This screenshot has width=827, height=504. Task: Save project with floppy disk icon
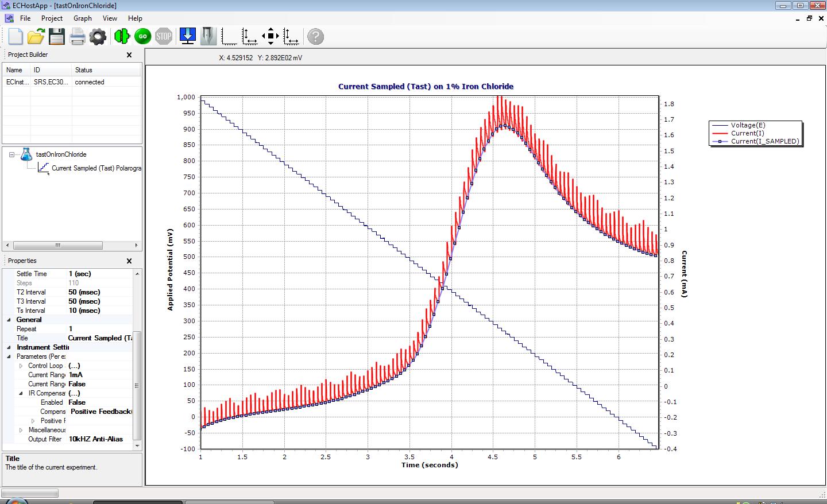[56, 37]
